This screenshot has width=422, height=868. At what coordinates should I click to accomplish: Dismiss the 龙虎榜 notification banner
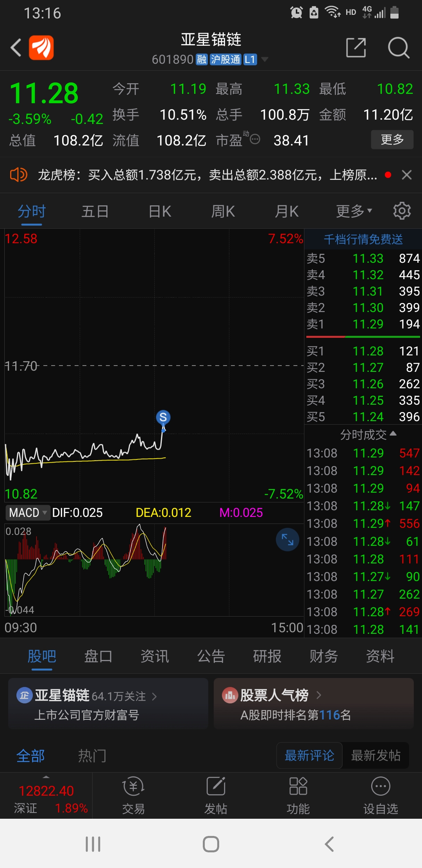click(407, 175)
